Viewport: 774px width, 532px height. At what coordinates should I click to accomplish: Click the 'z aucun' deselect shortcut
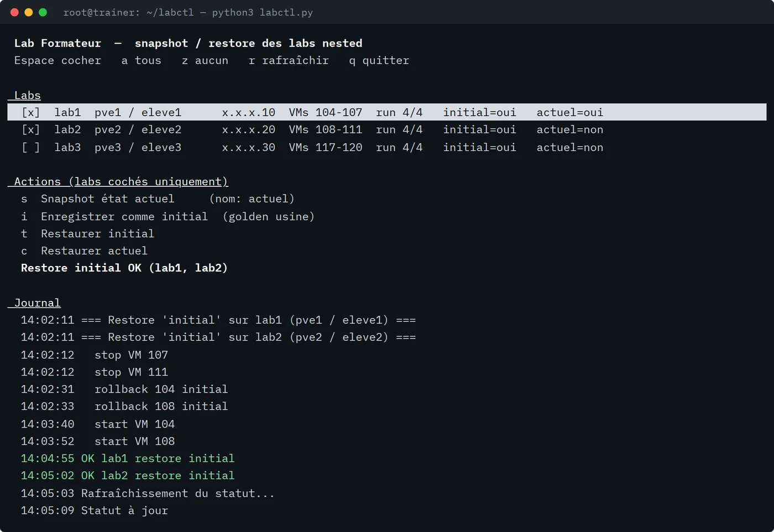click(205, 60)
